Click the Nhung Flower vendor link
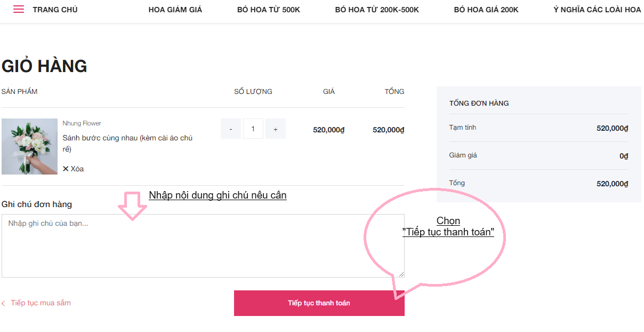644x332 pixels. tap(82, 123)
